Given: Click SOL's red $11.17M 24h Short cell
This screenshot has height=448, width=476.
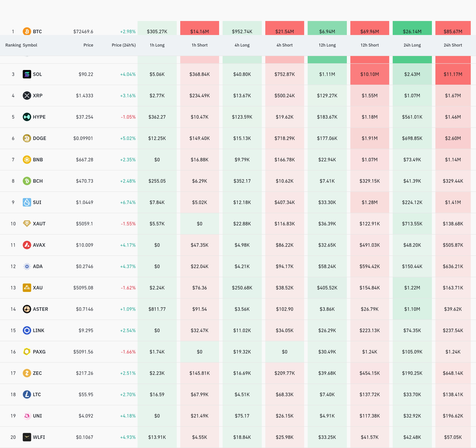Looking at the screenshot, I should click(453, 74).
